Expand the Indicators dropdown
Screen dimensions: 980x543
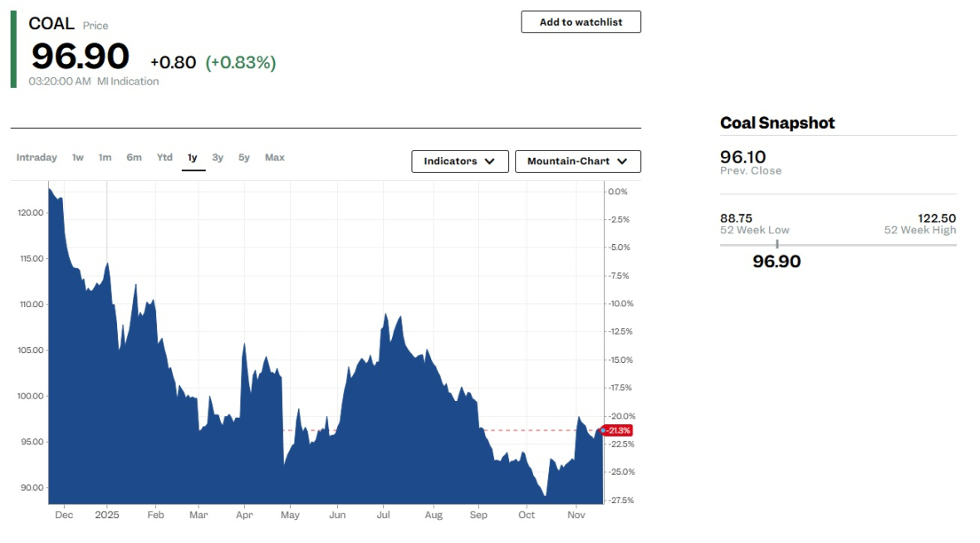click(459, 161)
